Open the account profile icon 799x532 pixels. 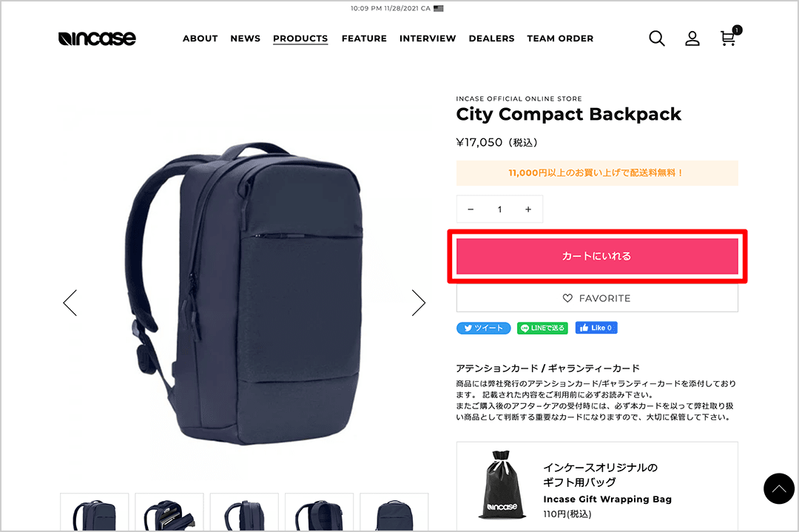coord(692,38)
